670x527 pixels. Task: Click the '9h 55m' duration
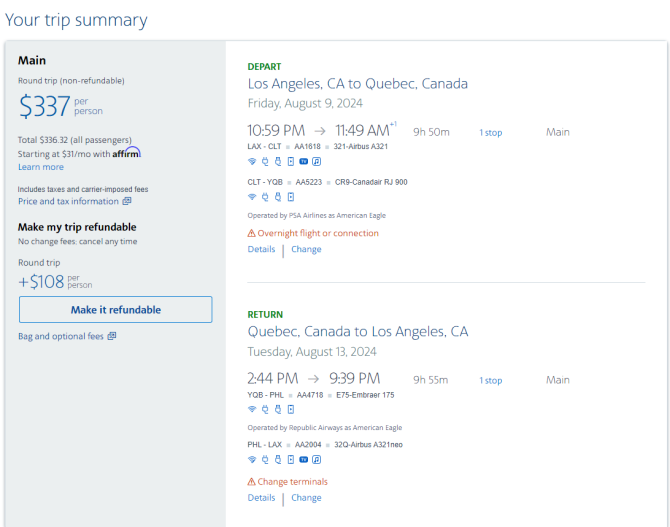(x=430, y=380)
